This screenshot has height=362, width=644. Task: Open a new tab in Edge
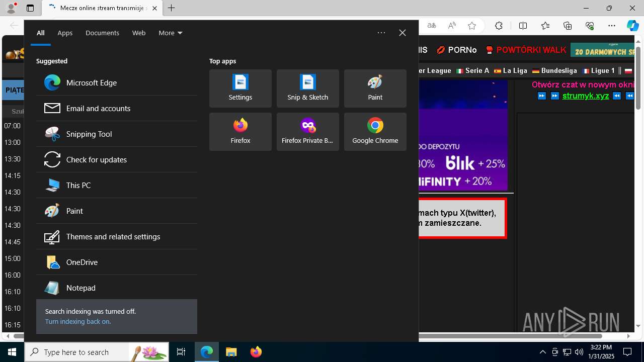tap(172, 8)
